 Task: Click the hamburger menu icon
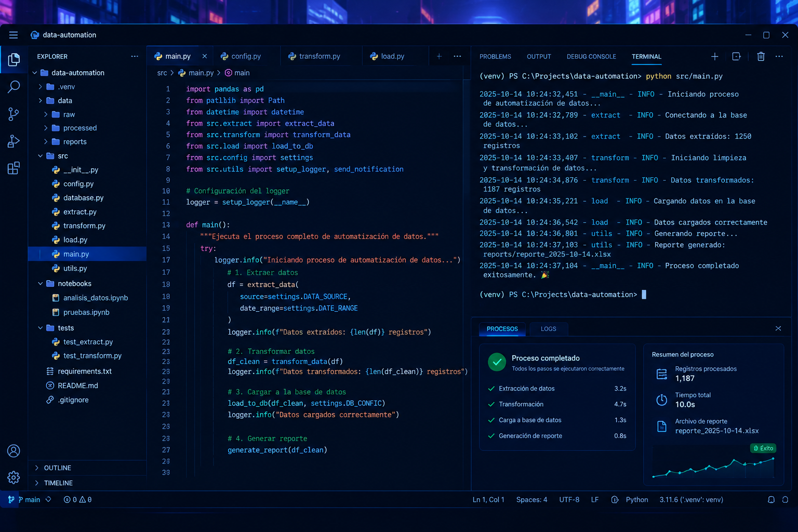click(x=14, y=35)
